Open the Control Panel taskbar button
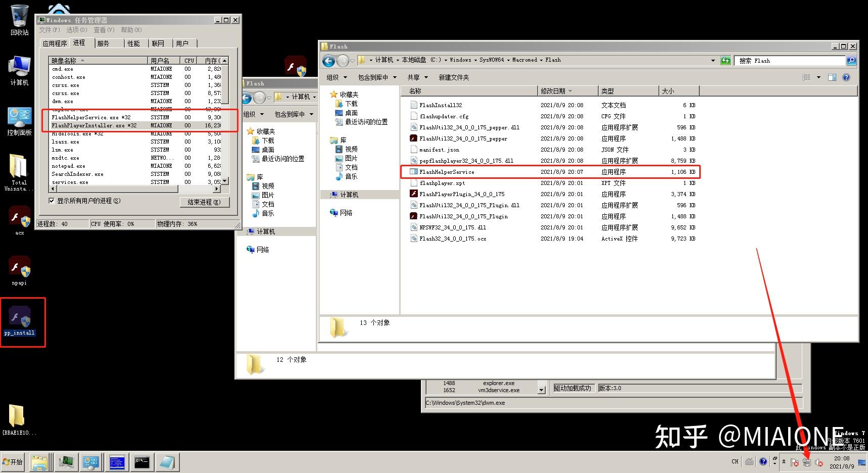The image size is (868, 473). (x=91, y=462)
